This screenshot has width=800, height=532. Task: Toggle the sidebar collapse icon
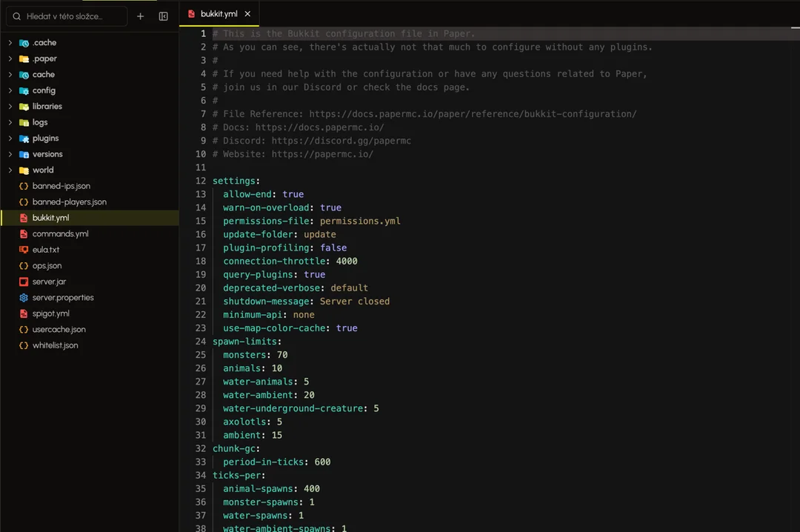coord(163,16)
